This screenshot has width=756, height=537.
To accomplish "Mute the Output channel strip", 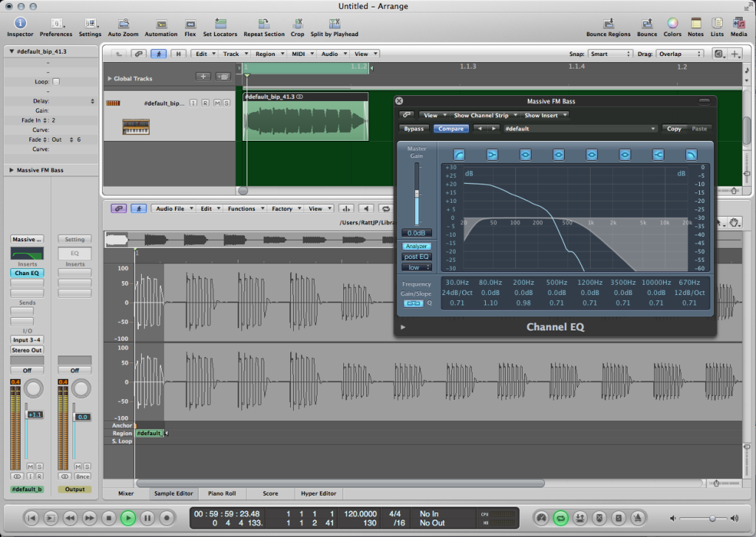I will tap(78, 467).
